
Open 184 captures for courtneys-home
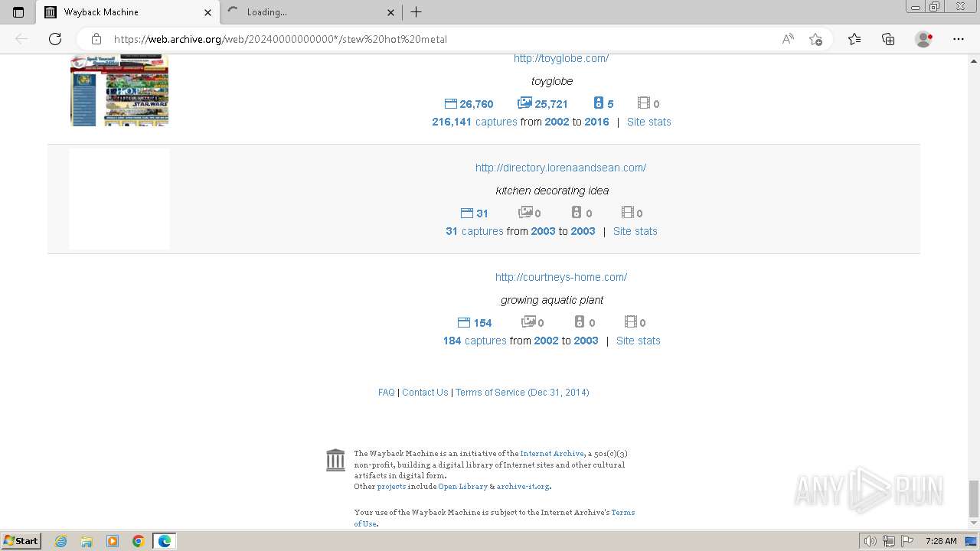point(475,341)
